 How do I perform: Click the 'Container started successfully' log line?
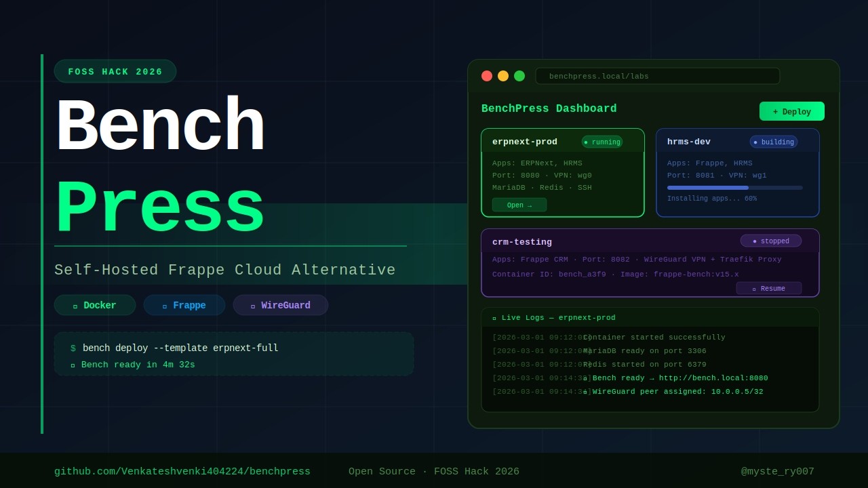[654, 337]
